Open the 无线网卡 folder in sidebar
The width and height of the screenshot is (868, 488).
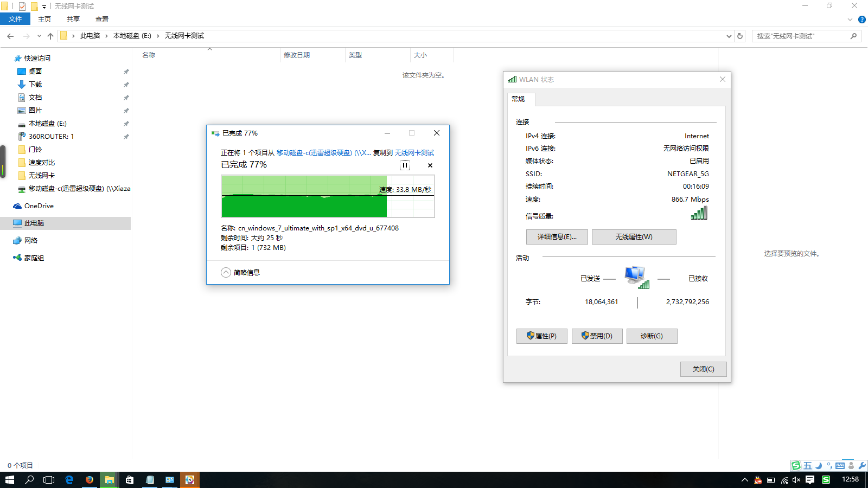pos(42,176)
